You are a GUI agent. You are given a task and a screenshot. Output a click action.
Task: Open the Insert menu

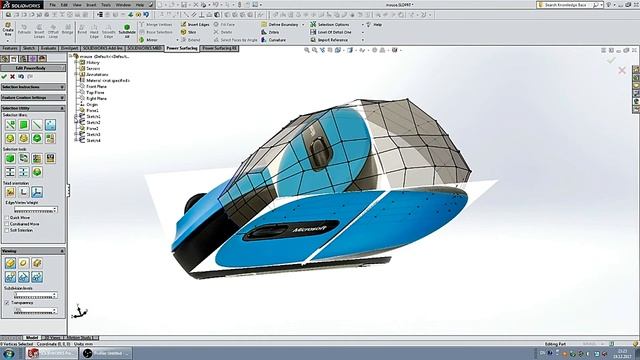point(91,5)
